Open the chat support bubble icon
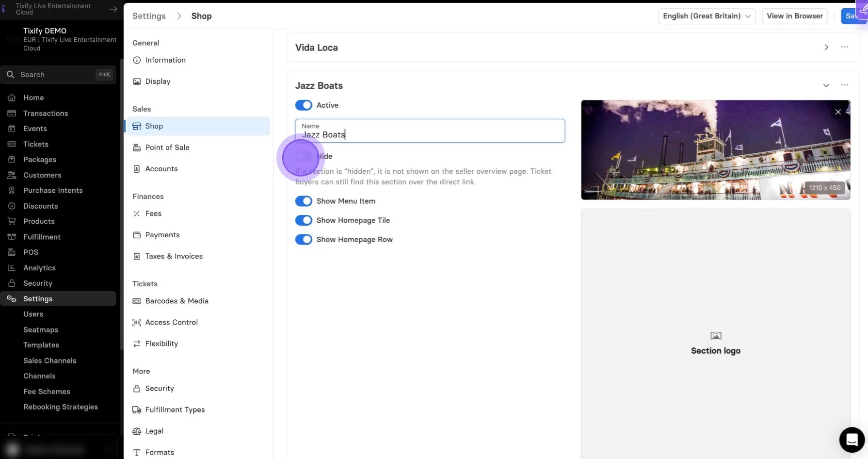This screenshot has height=459, width=868. click(x=852, y=440)
